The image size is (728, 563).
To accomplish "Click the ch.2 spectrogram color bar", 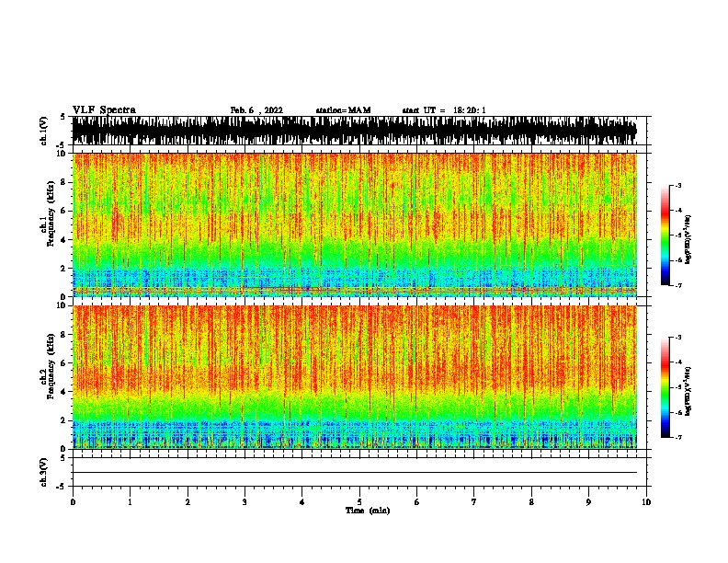I will 665,387.
